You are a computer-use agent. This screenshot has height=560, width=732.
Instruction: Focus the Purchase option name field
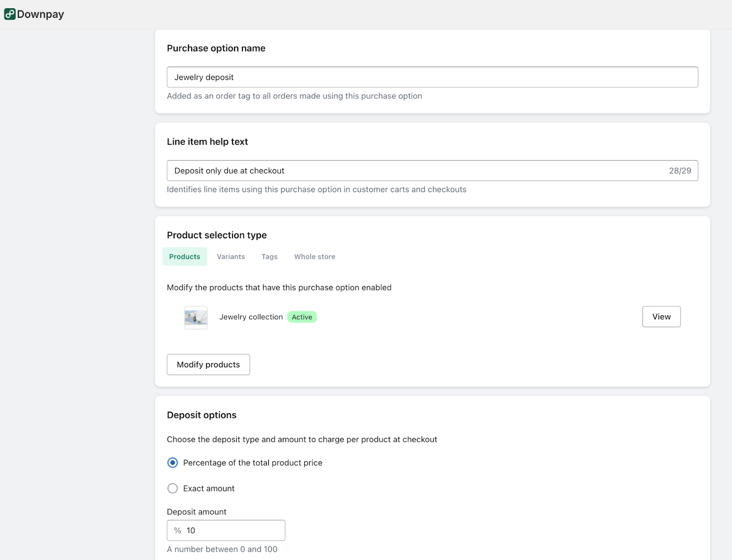point(432,77)
